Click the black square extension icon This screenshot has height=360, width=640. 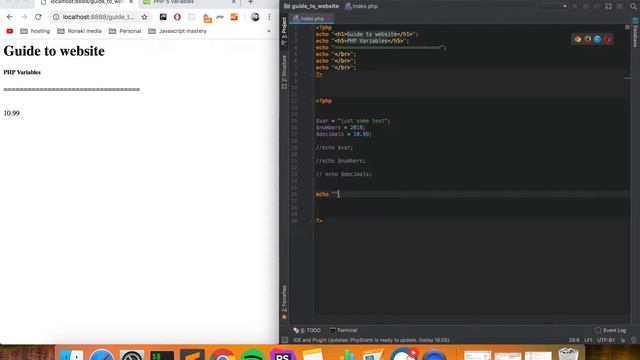click(x=163, y=17)
